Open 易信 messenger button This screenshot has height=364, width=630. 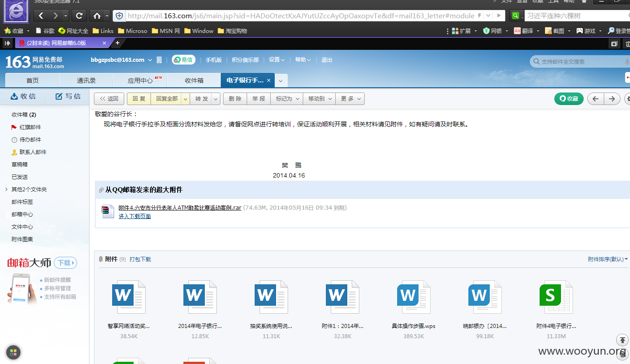(183, 60)
